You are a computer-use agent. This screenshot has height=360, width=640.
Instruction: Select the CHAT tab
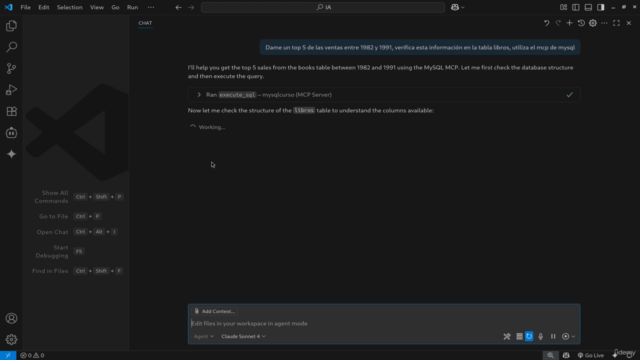click(x=145, y=23)
